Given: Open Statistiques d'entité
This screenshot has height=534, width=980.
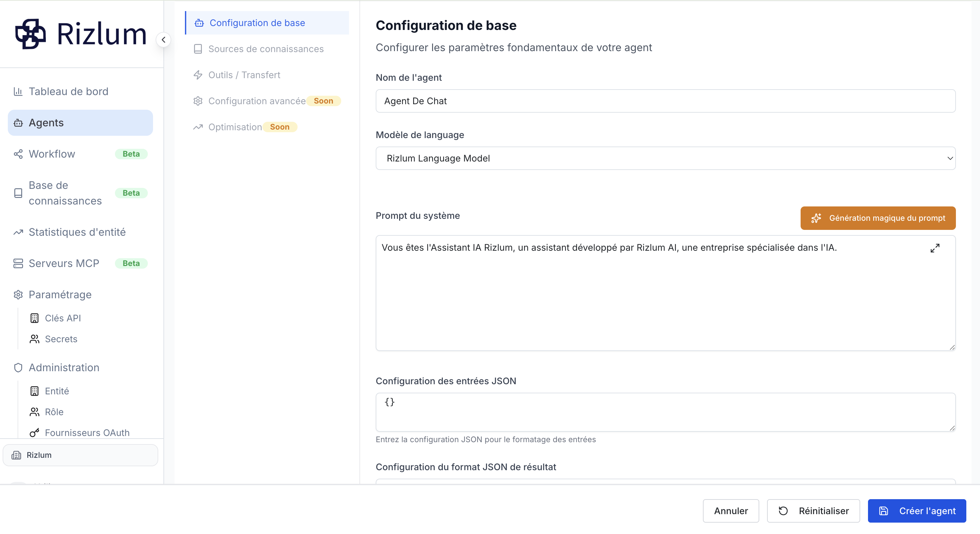Looking at the screenshot, I should point(80,232).
